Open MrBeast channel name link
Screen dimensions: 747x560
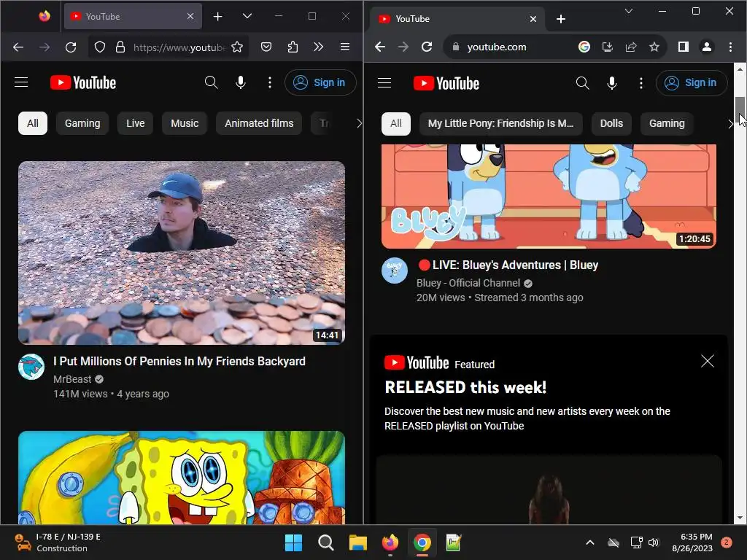pos(72,379)
